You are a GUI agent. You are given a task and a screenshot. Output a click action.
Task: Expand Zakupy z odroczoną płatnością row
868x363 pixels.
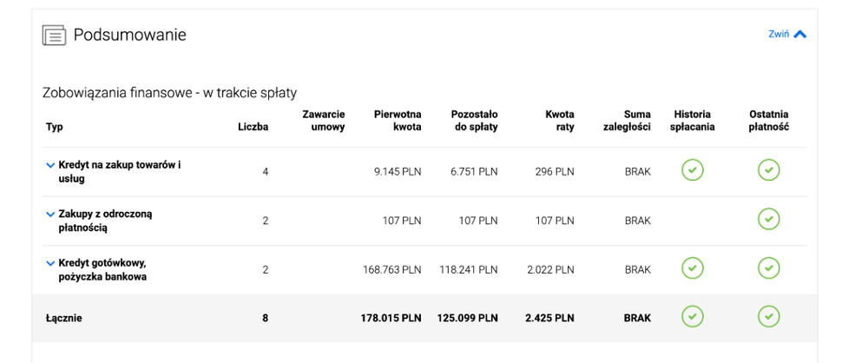50,214
